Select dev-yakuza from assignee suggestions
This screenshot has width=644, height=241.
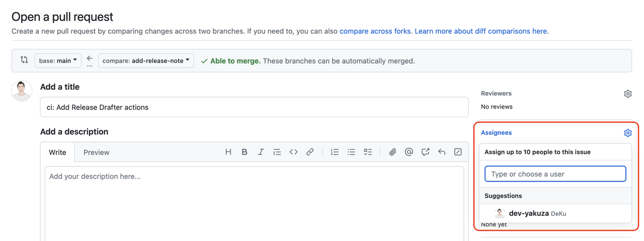tap(528, 213)
